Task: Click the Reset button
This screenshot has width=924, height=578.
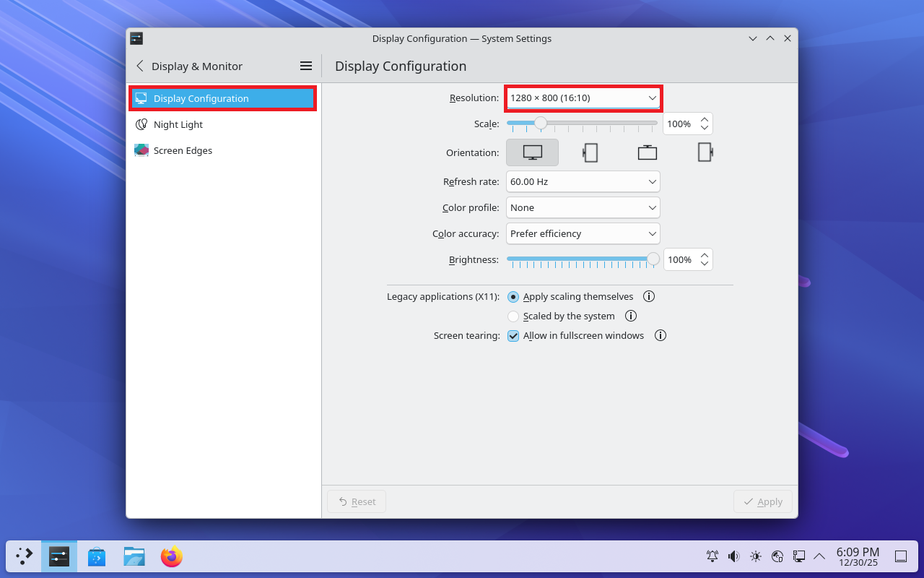Action: 357,501
